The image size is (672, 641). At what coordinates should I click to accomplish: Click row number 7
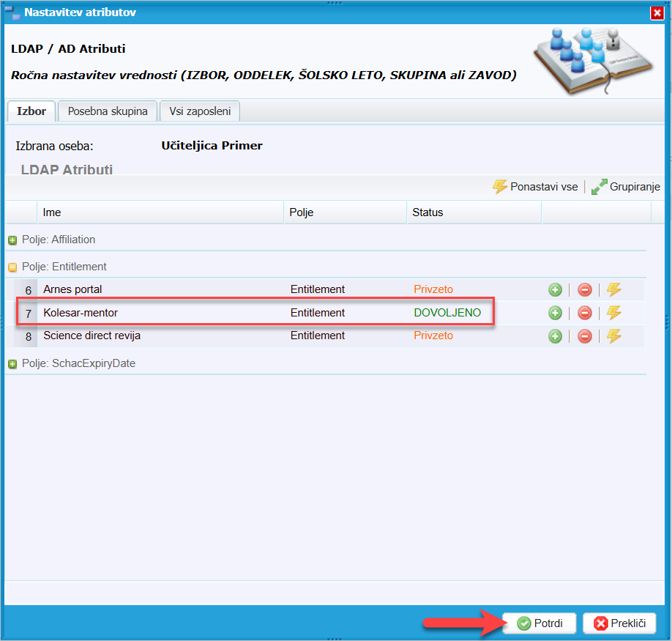(29, 314)
